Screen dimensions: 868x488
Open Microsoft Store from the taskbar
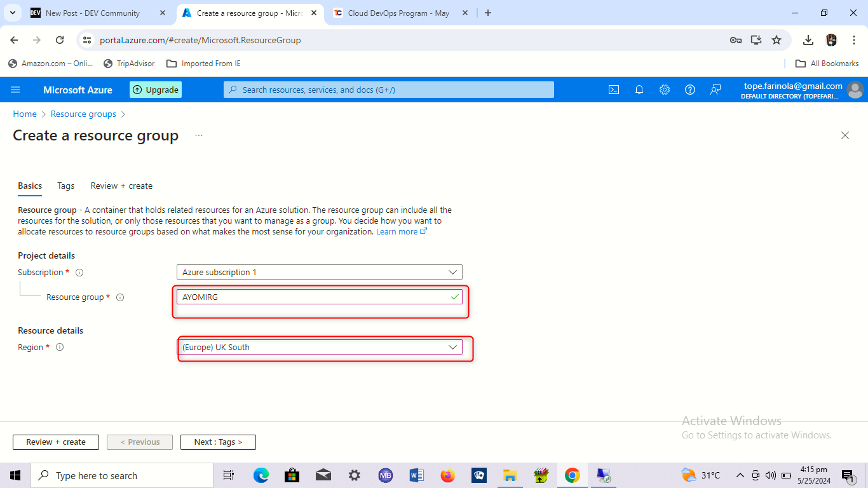[292, 475]
